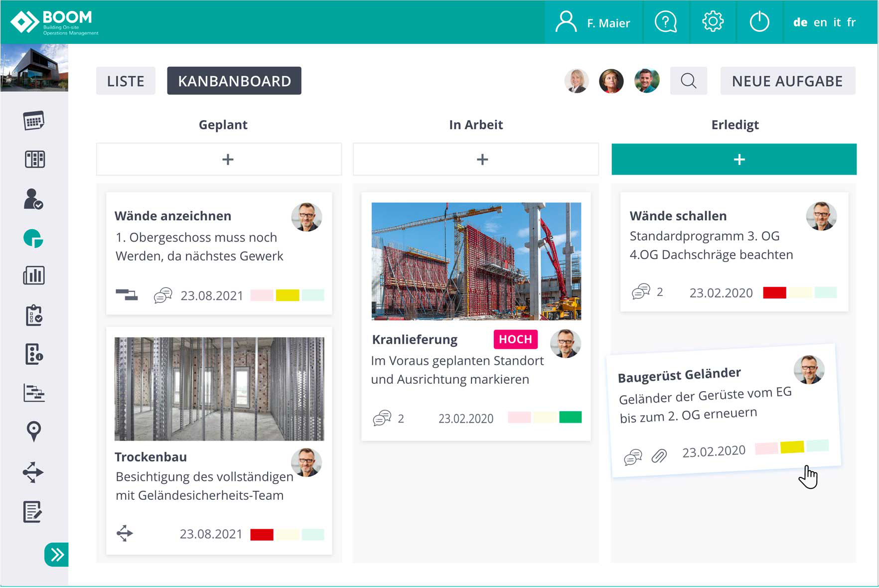Image resolution: width=879 pixels, height=588 pixels.
Task: Click the yellow priority swatch on Wände anzeichnen
Action: (x=288, y=295)
